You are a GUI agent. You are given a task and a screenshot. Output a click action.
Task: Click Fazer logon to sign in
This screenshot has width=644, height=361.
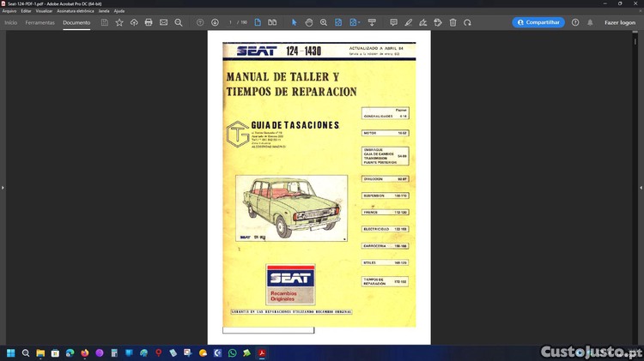(x=619, y=22)
